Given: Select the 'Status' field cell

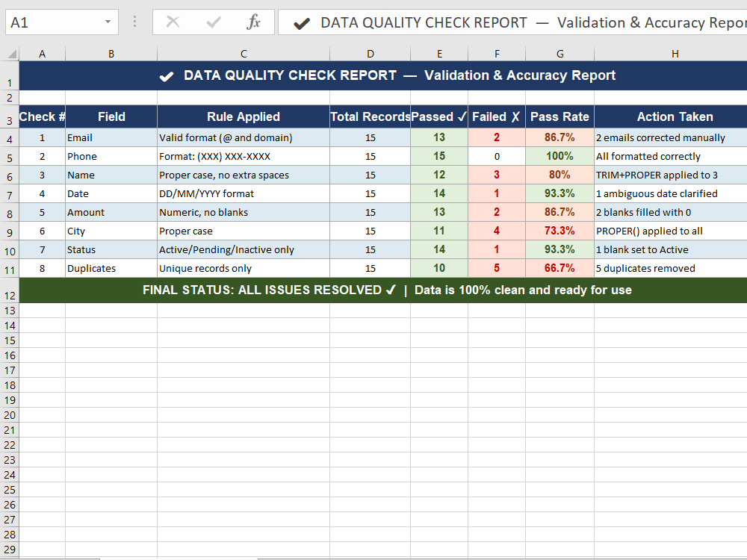Looking at the screenshot, I should coord(111,249).
